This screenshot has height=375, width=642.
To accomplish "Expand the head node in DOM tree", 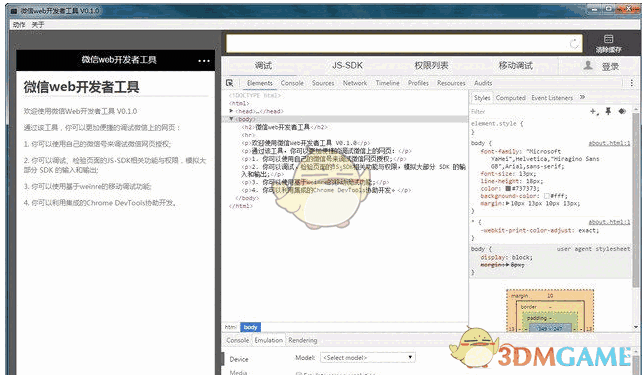I will (231, 111).
